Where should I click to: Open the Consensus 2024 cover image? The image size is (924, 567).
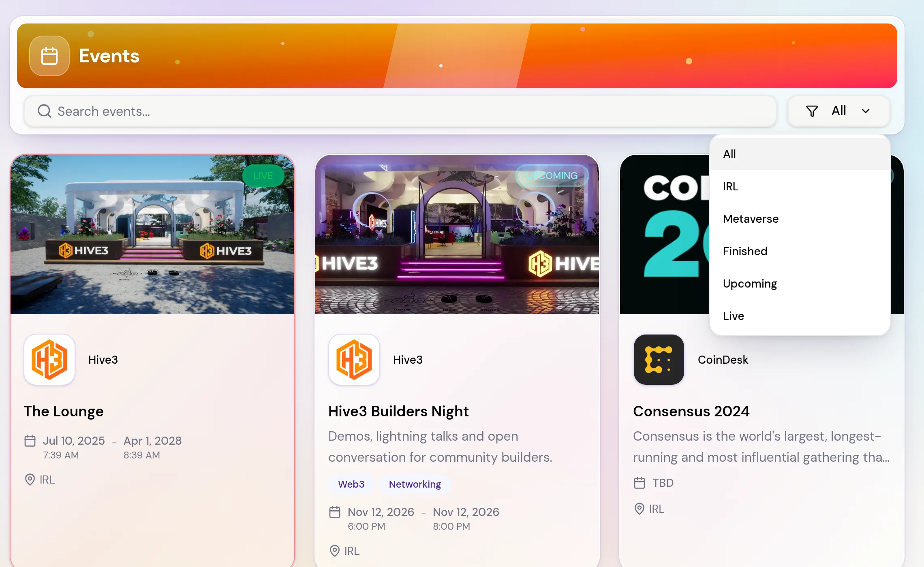click(665, 234)
